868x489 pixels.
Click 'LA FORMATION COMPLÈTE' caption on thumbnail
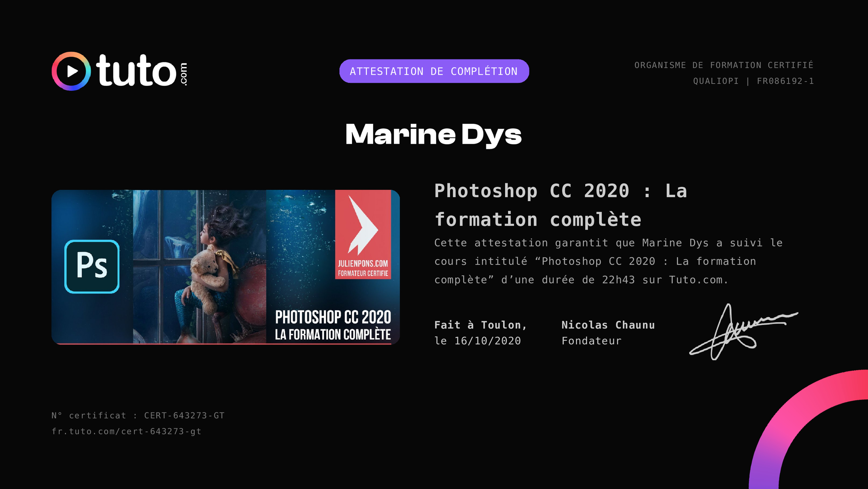[x=333, y=335]
